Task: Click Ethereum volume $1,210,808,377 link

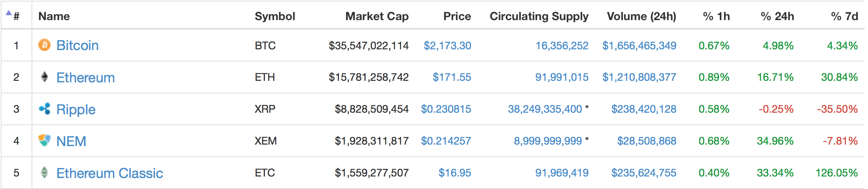Action: (x=639, y=77)
